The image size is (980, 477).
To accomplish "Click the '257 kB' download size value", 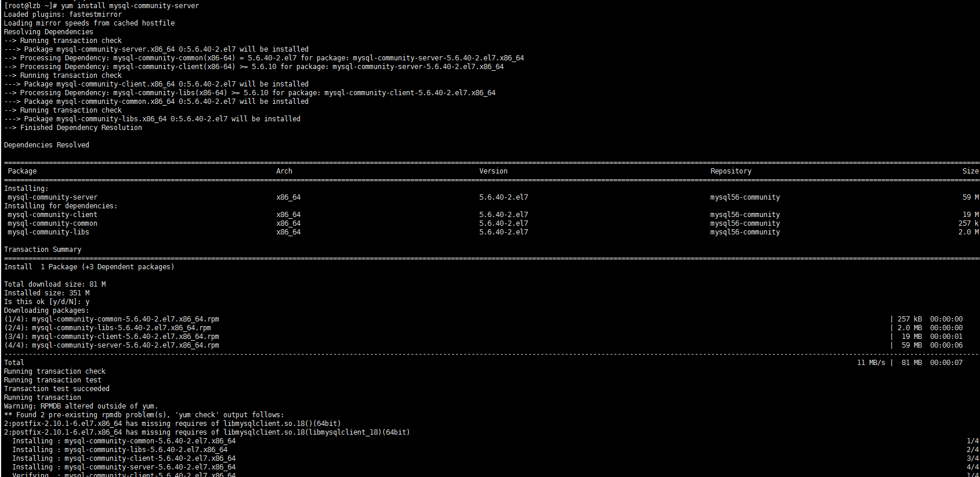I will click(x=910, y=319).
